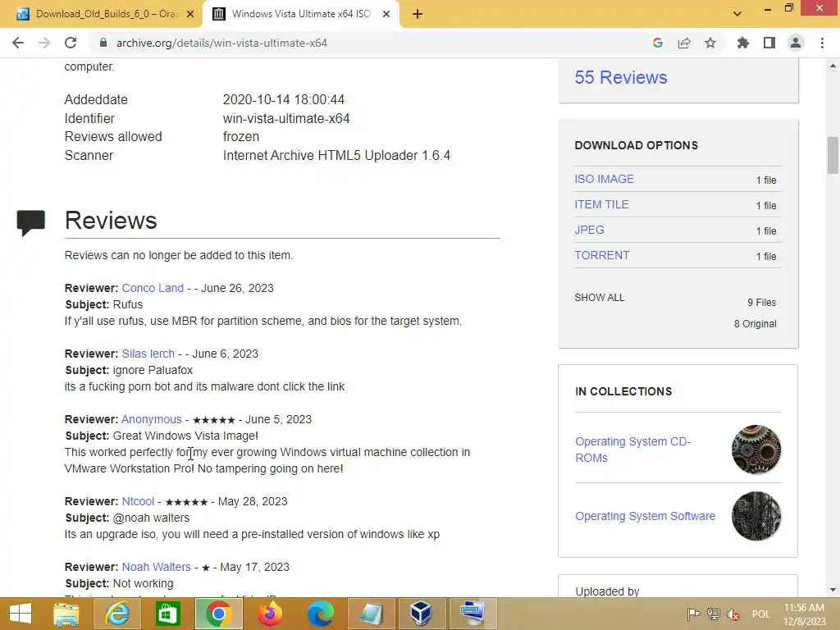Click the scrollbar up arrow

tap(833, 66)
